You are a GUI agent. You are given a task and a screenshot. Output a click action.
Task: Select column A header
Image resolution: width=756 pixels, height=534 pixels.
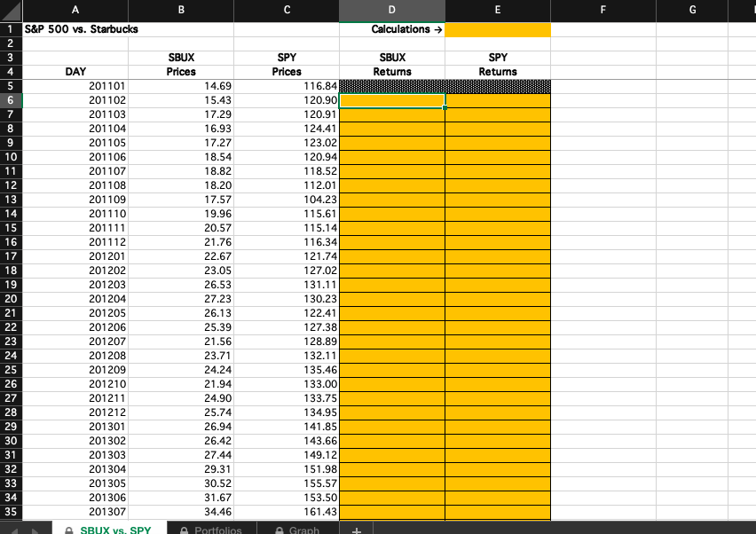point(75,10)
